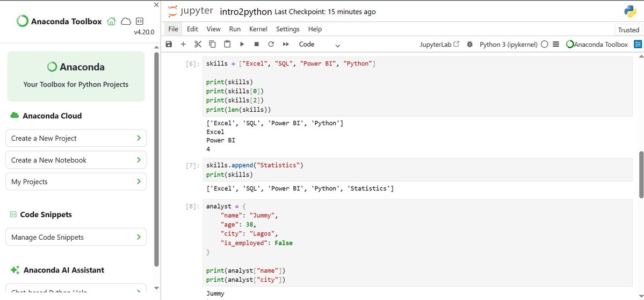
Task: Open the cloud icon in Toolbox header
Action: coord(126,22)
